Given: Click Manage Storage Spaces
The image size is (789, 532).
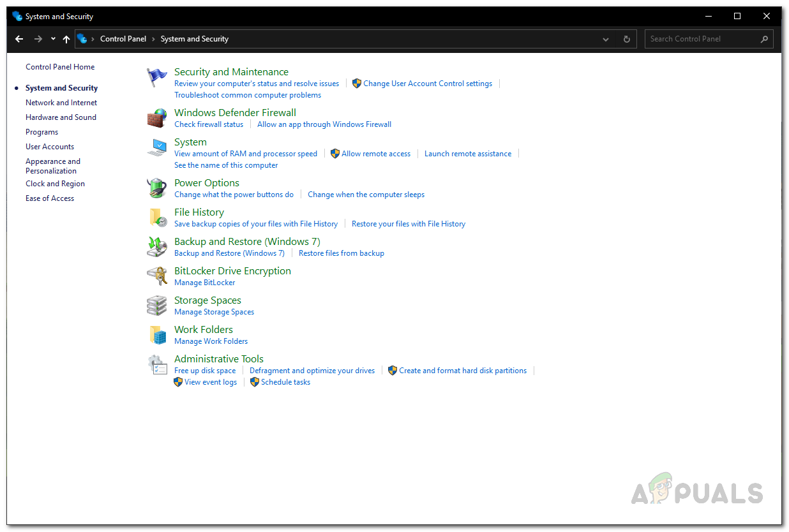Looking at the screenshot, I should (214, 312).
